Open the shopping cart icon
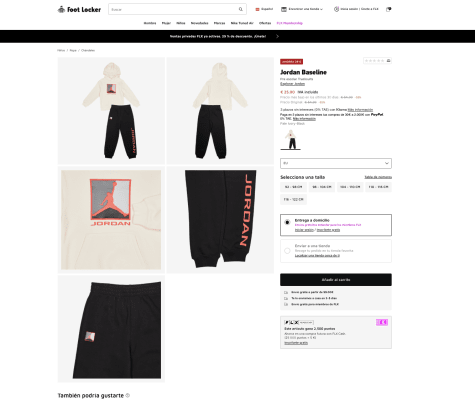Screen dimensions: 475x401 [x=388, y=9]
